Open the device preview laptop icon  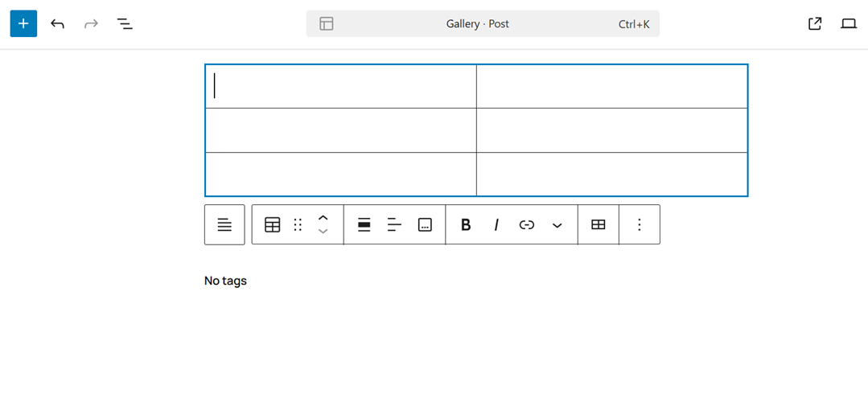[849, 23]
